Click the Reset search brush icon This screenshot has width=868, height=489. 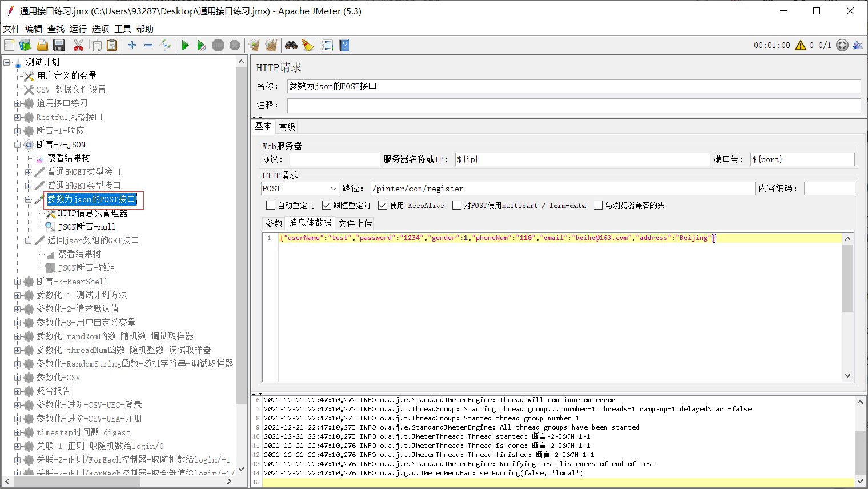click(x=308, y=45)
